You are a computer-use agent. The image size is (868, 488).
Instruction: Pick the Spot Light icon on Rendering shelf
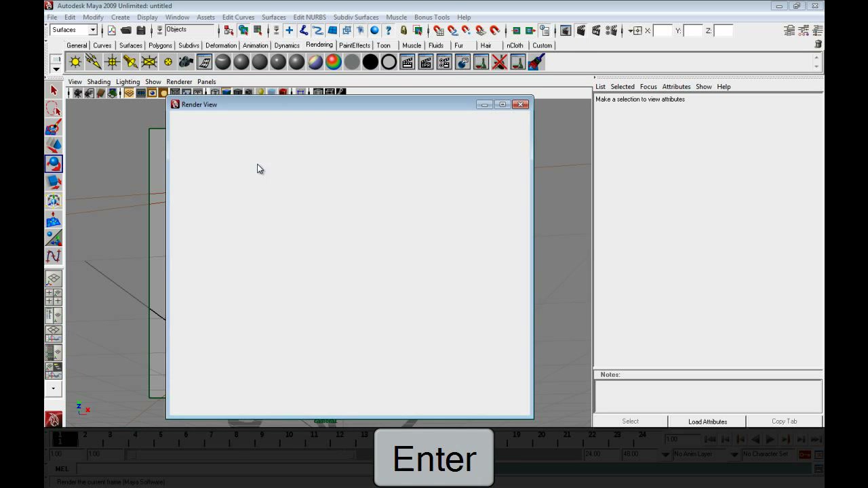click(x=130, y=62)
